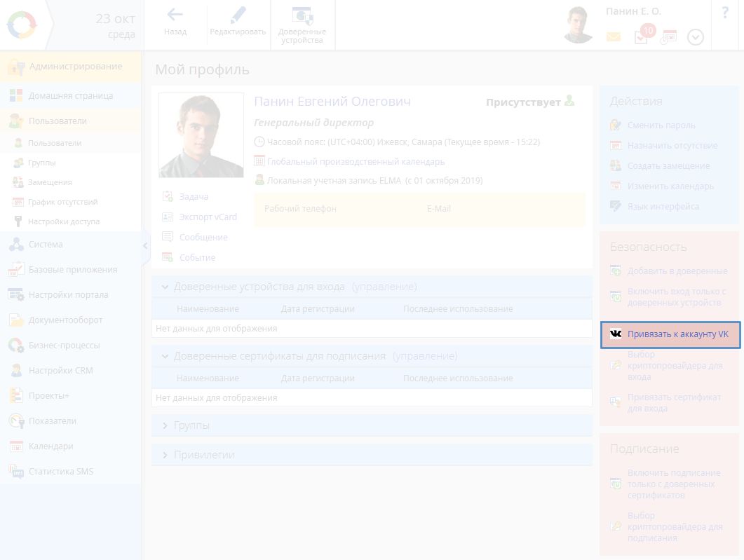
Task: Open Проекты+ section
Action: [x=71, y=395]
